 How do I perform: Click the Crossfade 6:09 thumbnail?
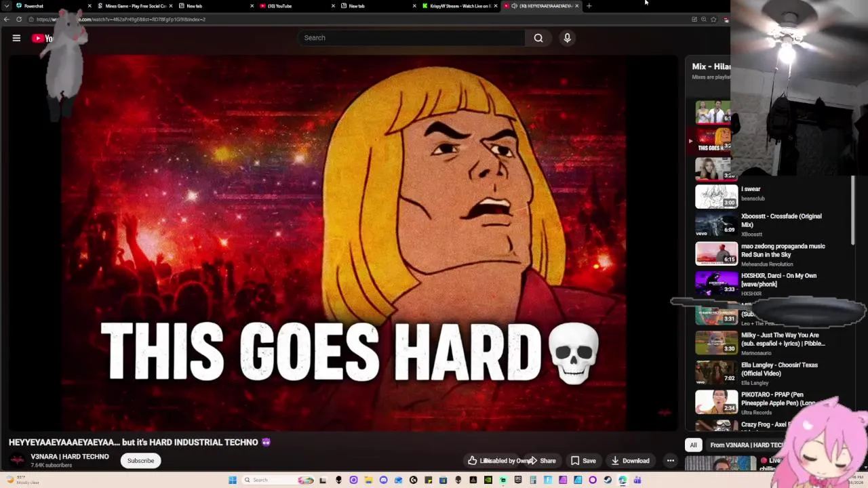tap(716, 224)
